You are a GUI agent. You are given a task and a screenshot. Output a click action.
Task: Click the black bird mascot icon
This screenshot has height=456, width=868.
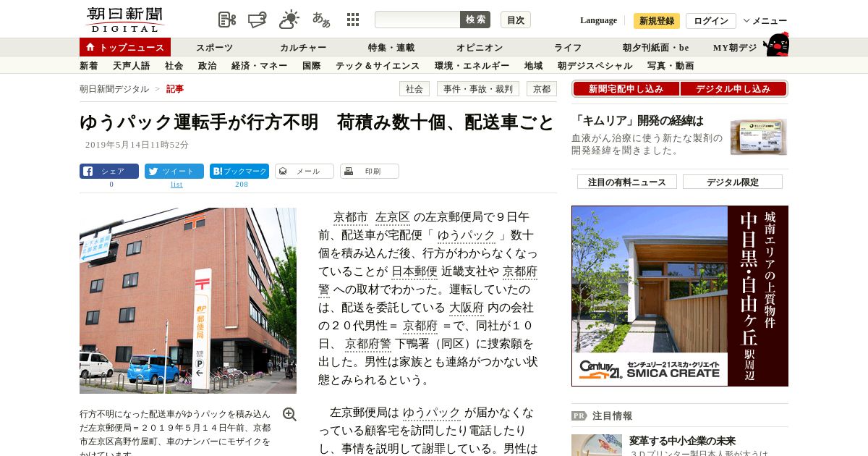click(776, 44)
